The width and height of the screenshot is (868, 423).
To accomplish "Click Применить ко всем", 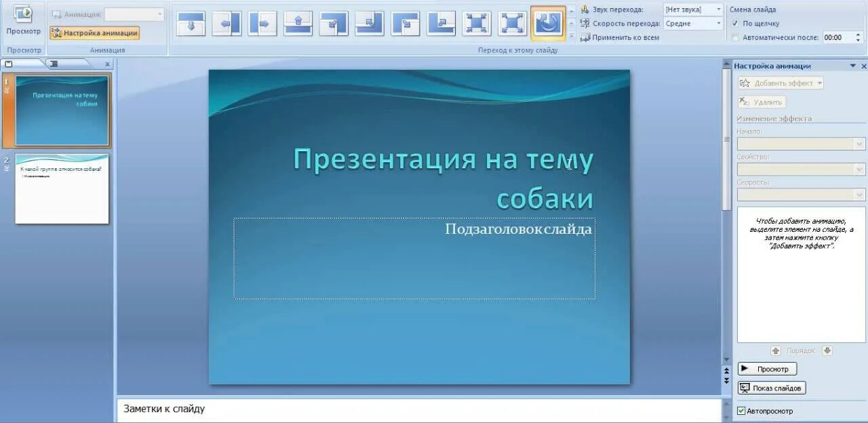I will coord(620,38).
